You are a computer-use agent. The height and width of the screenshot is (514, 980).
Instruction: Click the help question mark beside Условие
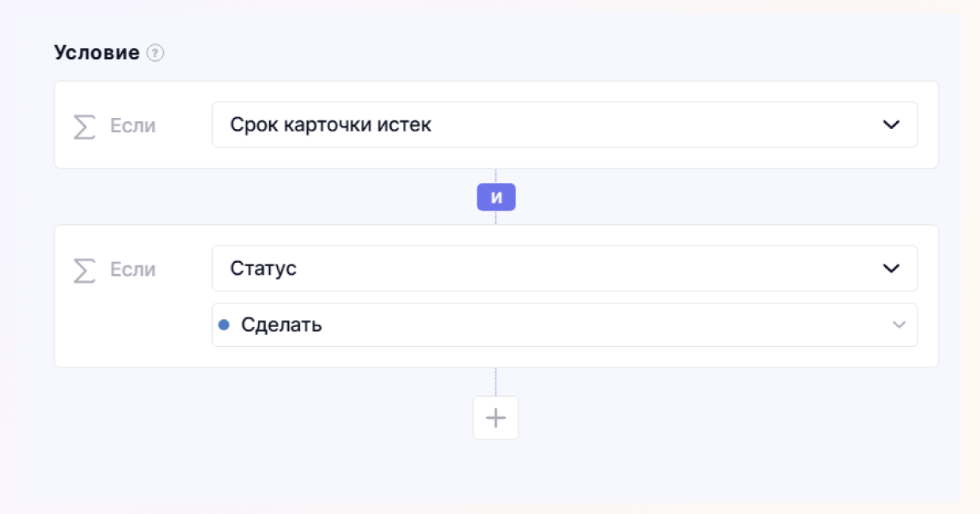[x=156, y=54]
